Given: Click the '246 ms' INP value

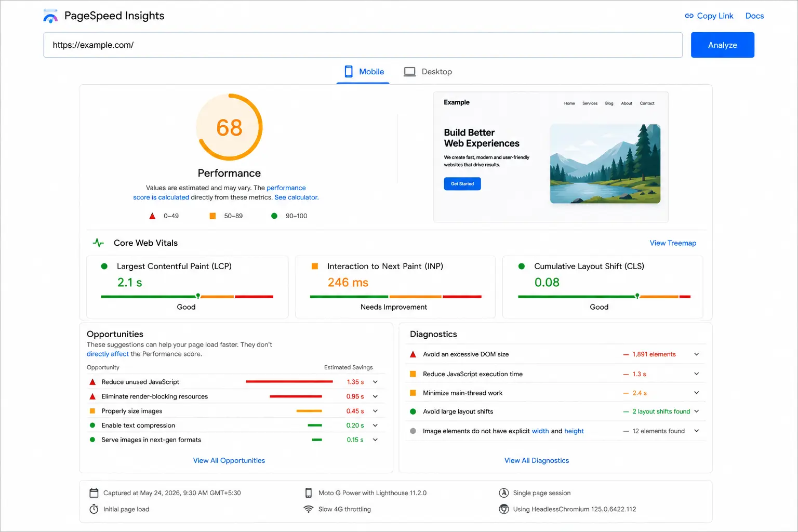Looking at the screenshot, I should pos(348,283).
